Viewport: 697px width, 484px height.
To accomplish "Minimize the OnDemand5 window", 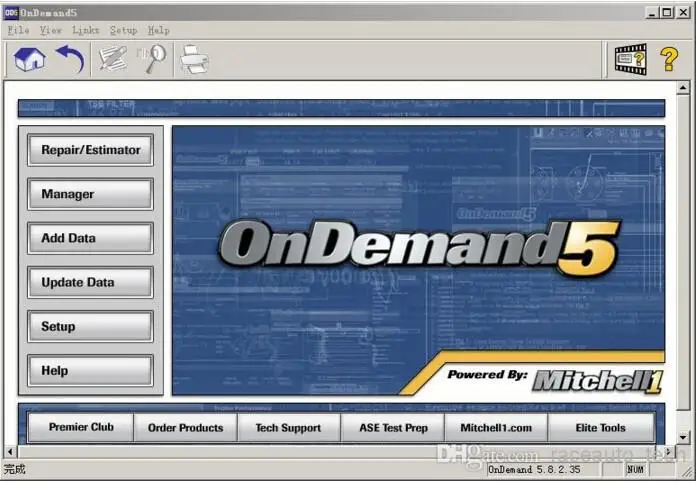I will [x=652, y=13].
